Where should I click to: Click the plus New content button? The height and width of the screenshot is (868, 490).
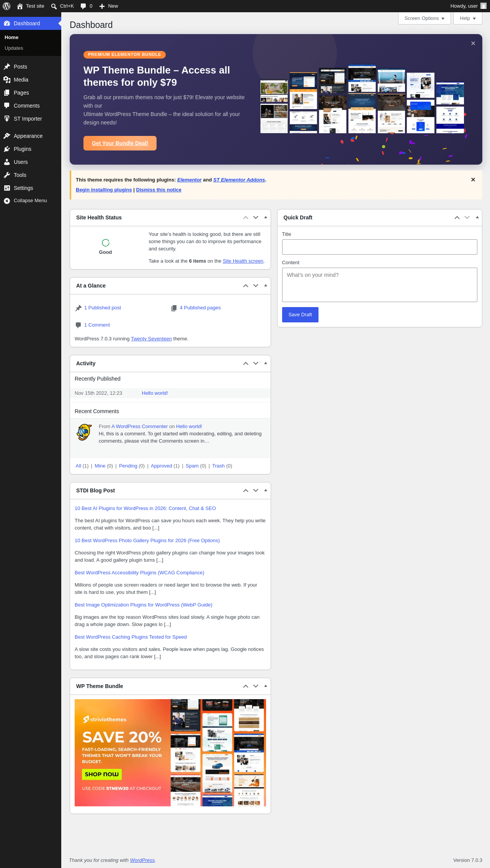pos(109,6)
